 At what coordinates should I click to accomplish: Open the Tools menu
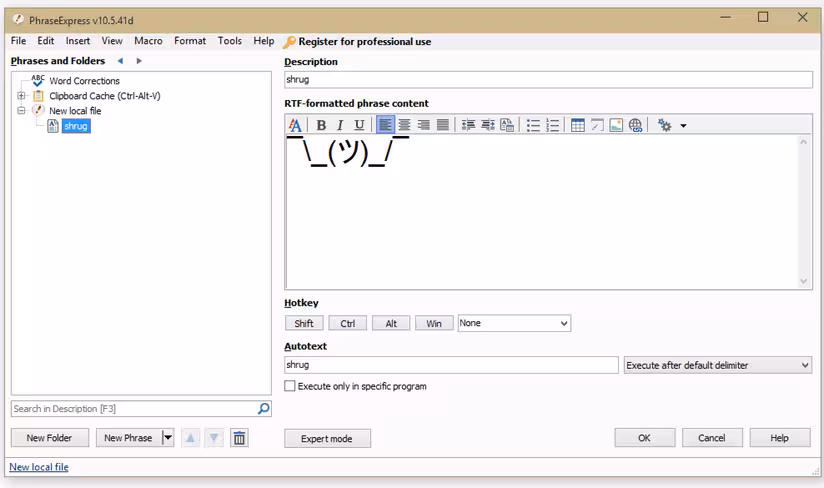(x=230, y=41)
